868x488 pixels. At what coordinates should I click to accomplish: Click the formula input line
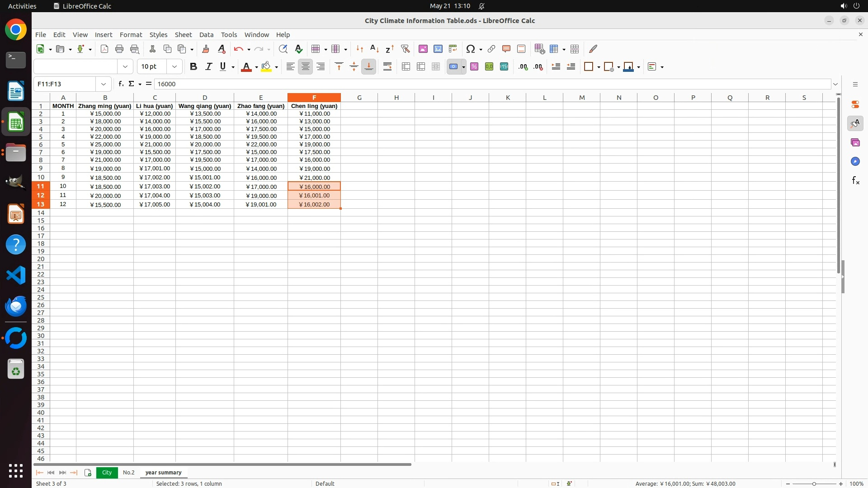492,84
